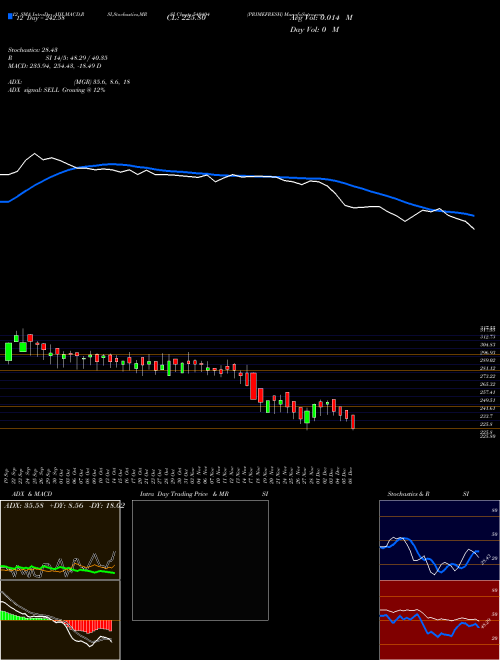Open the MACD histogram mini chart

(x=60, y=620)
